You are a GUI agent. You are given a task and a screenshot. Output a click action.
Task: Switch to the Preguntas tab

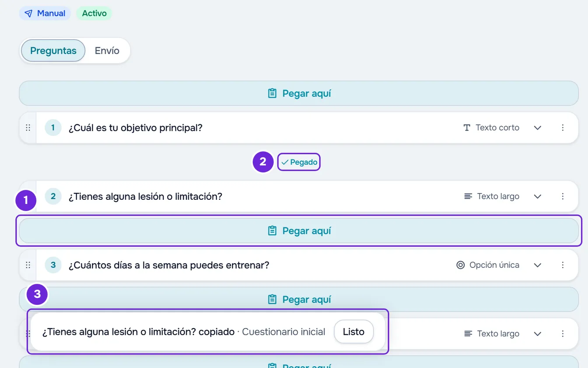[x=53, y=50]
